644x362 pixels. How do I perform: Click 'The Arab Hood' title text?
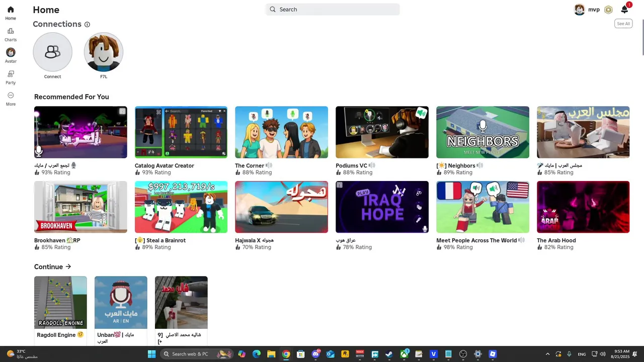point(556,240)
